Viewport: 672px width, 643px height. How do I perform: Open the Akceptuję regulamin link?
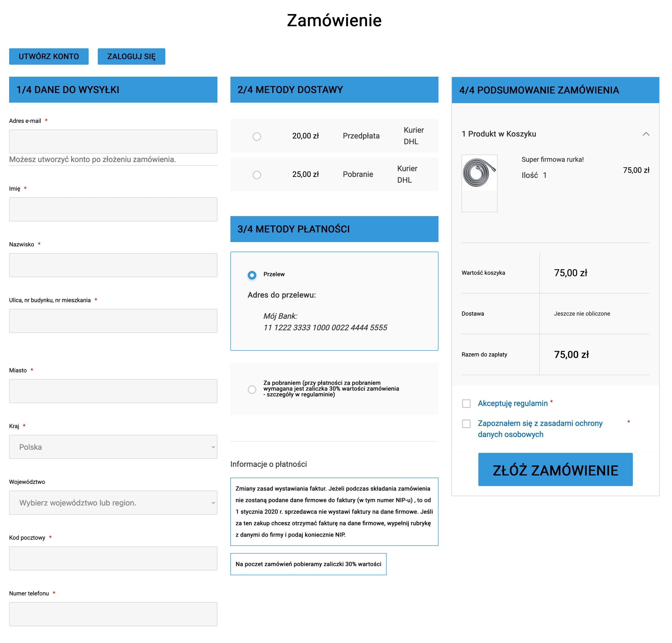pos(512,403)
